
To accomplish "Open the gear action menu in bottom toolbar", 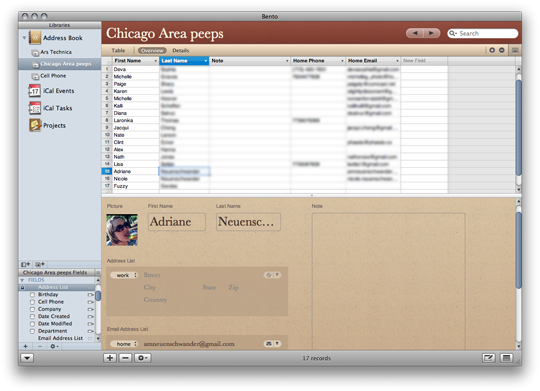I will pos(143,358).
